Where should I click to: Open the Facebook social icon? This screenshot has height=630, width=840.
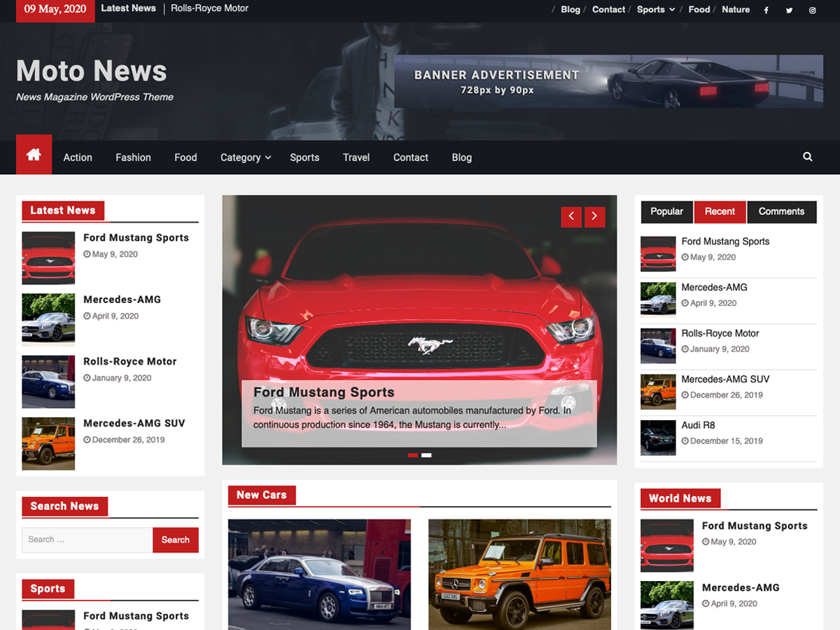coord(766,10)
